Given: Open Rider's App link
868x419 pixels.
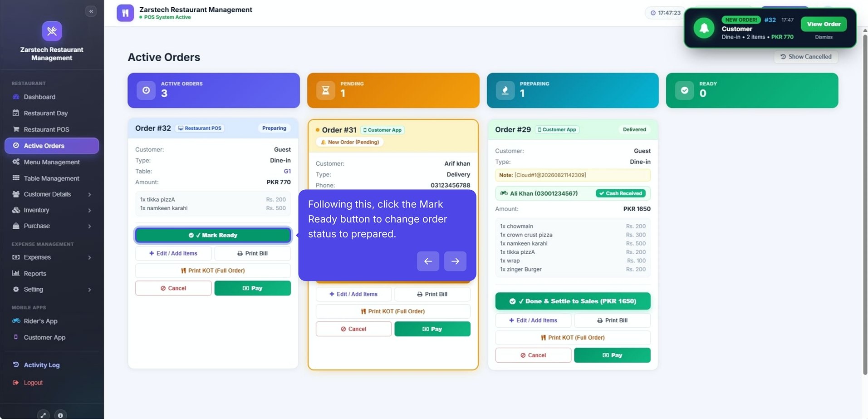Looking at the screenshot, I should [52, 321].
